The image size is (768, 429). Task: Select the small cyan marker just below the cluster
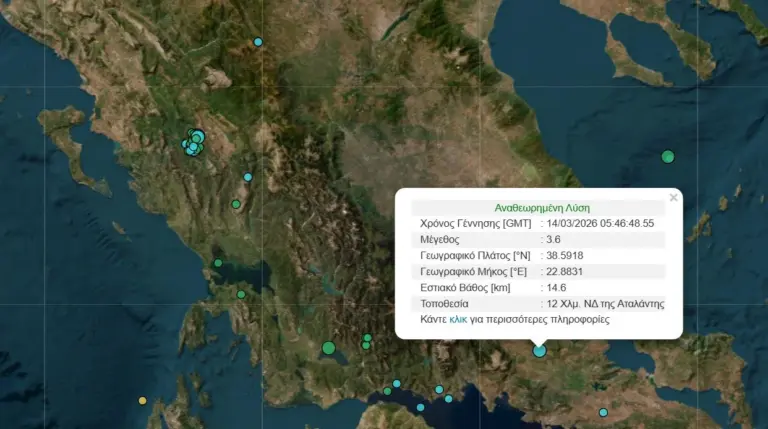tap(248, 177)
